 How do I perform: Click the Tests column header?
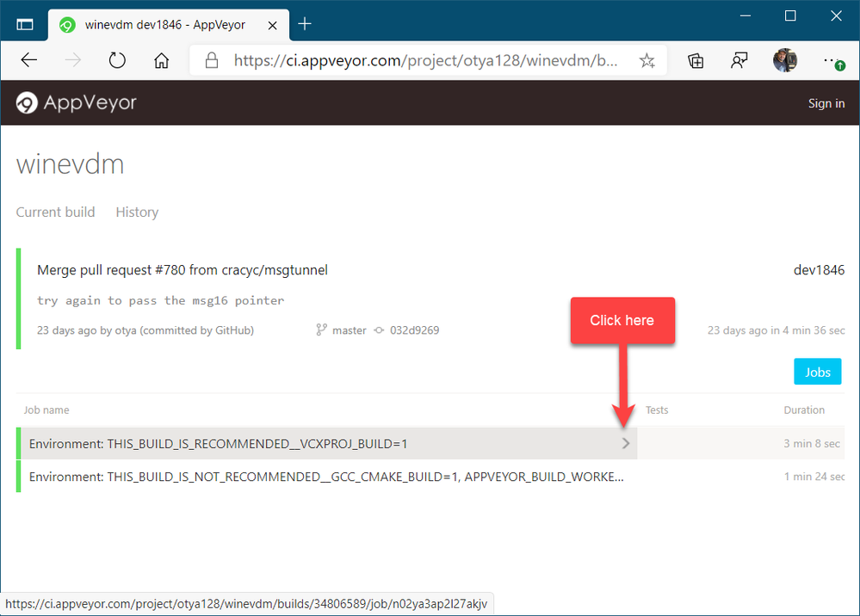click(657, 410)
